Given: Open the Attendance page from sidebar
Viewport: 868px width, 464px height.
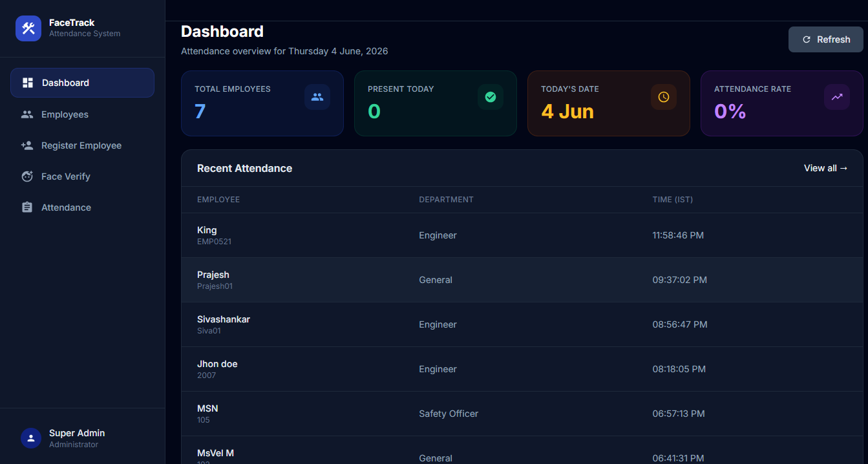Looking at the screenshot, I should [82, 207].
